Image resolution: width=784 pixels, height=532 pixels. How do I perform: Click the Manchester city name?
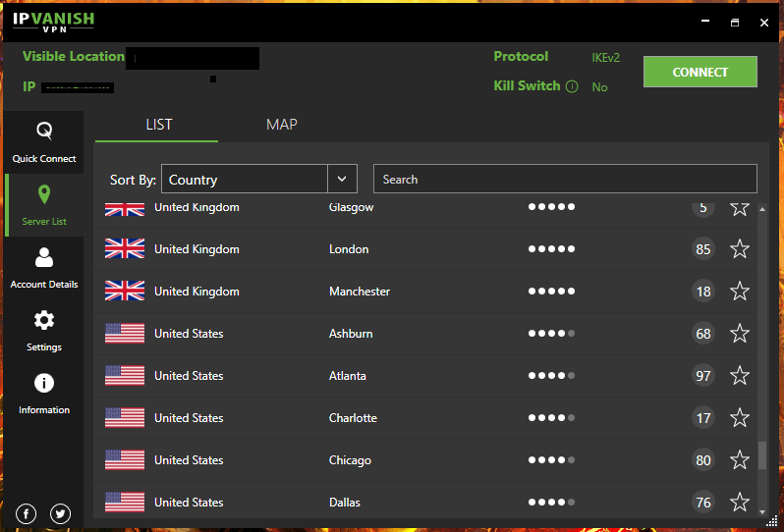[360, 292]
